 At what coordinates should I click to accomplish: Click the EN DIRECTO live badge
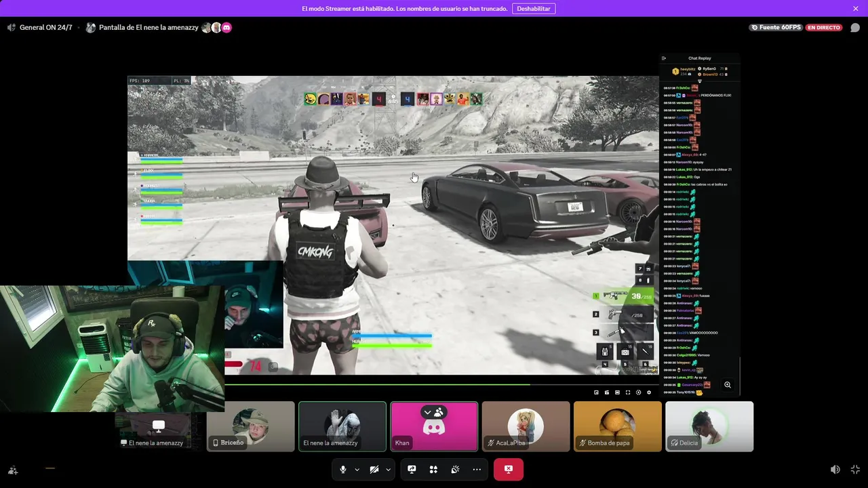point(824,28)
